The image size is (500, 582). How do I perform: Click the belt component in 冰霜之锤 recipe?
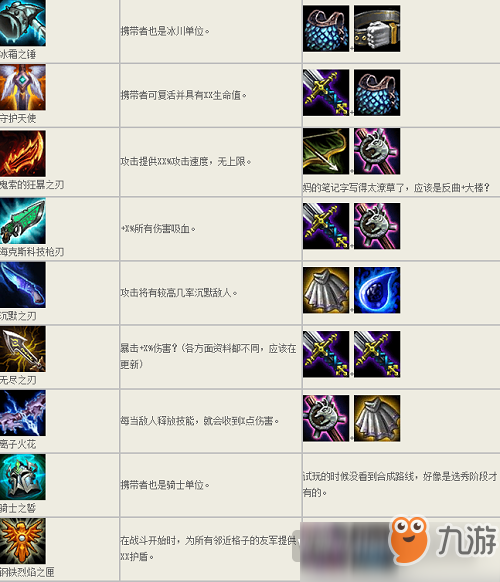click(377, 29)
